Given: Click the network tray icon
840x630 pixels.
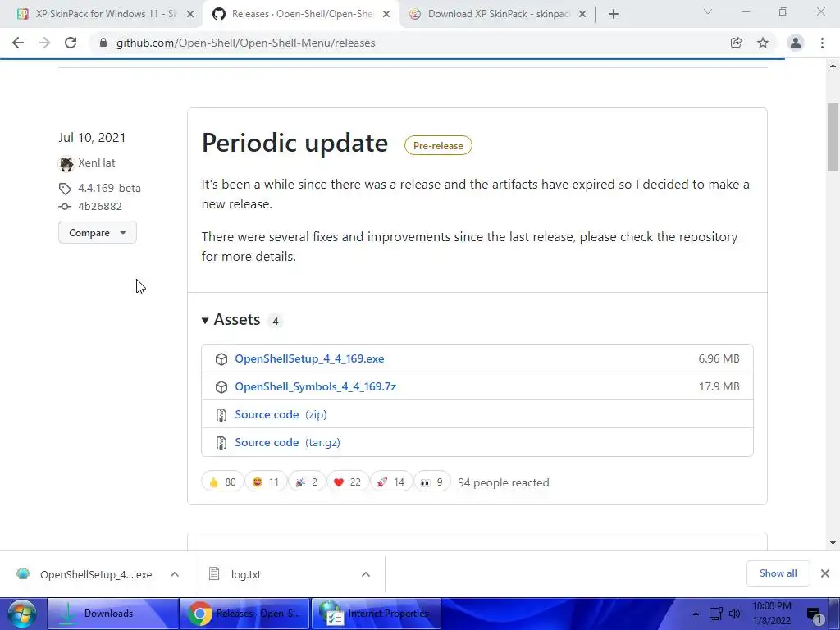Looking at the screenshot, I should pyautogui.click(x=715, y=614).
